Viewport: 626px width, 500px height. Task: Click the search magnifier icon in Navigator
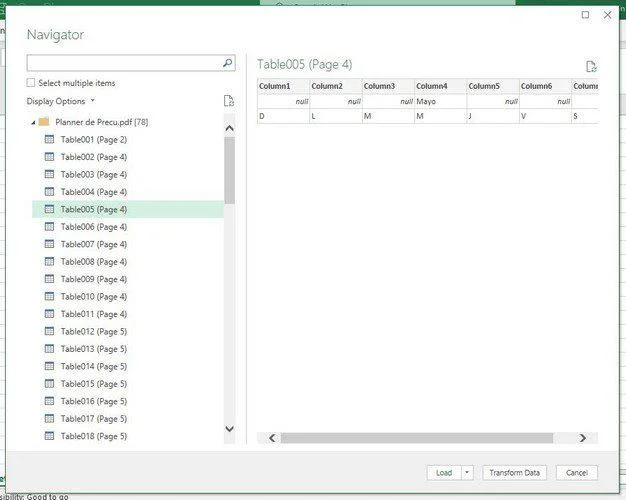click(x=228, y=63)
